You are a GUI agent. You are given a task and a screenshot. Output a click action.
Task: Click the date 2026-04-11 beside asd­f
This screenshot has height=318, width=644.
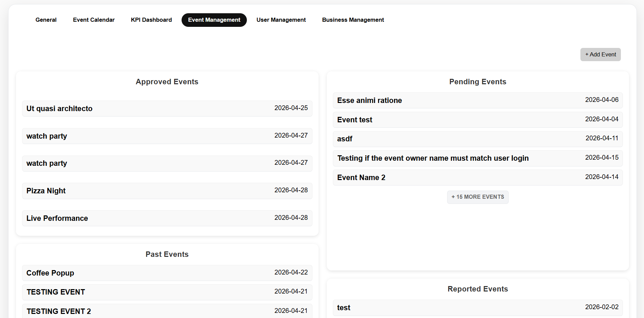pyautogui.click(x=601, y=138)
